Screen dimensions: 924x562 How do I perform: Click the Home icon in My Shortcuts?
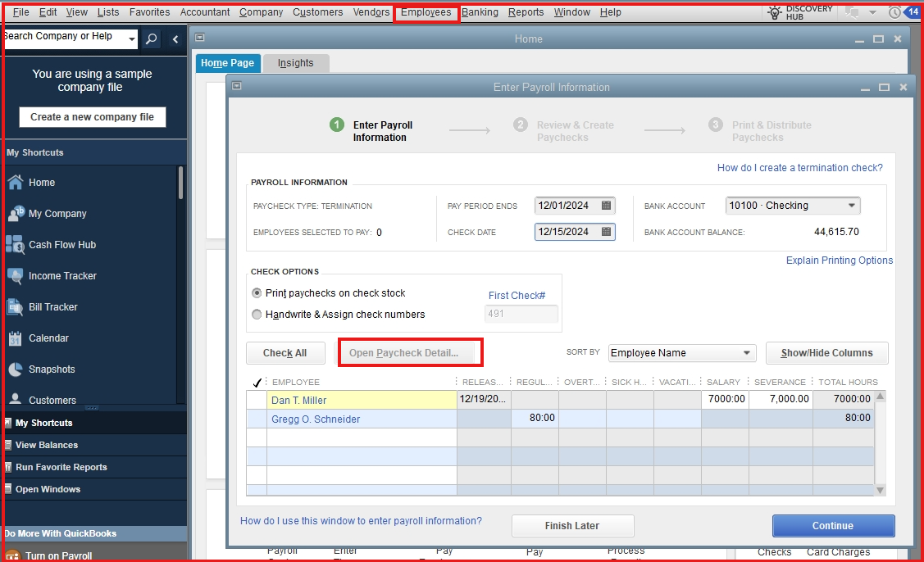16,183
